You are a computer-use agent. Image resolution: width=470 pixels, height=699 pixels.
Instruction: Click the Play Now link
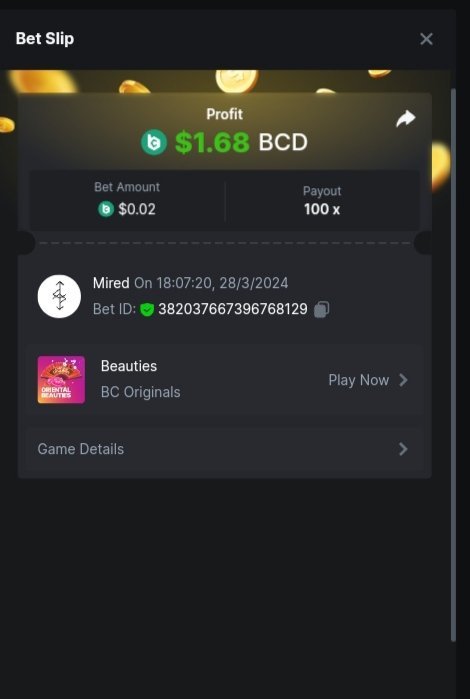point(359,380)
